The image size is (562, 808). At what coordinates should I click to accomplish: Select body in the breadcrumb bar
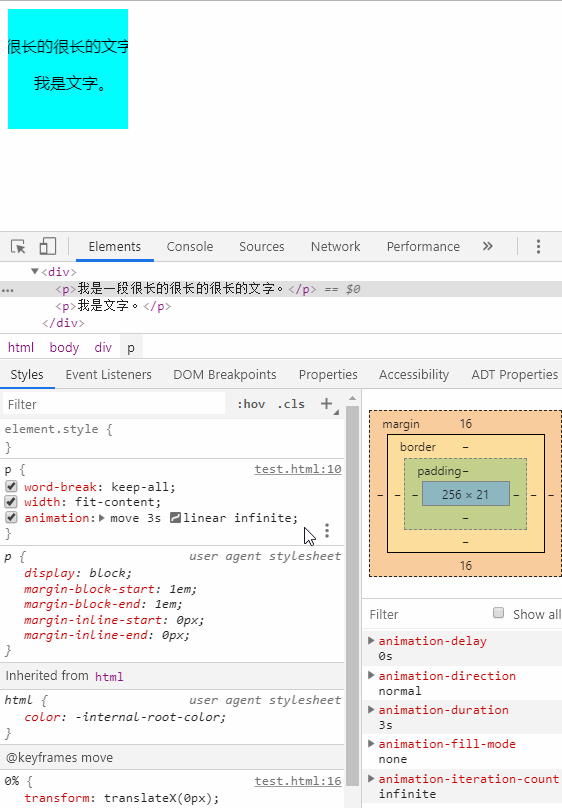[x=64, y=347]
